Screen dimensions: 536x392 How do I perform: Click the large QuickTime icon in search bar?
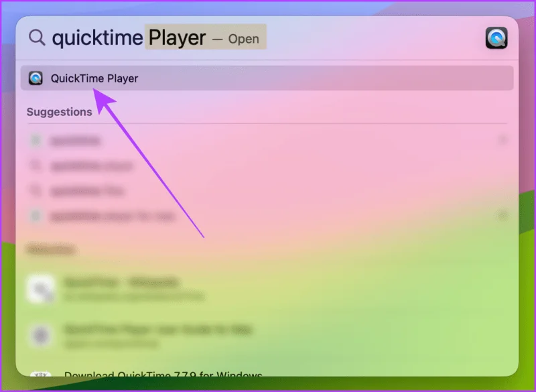click(x=496, y=38)
